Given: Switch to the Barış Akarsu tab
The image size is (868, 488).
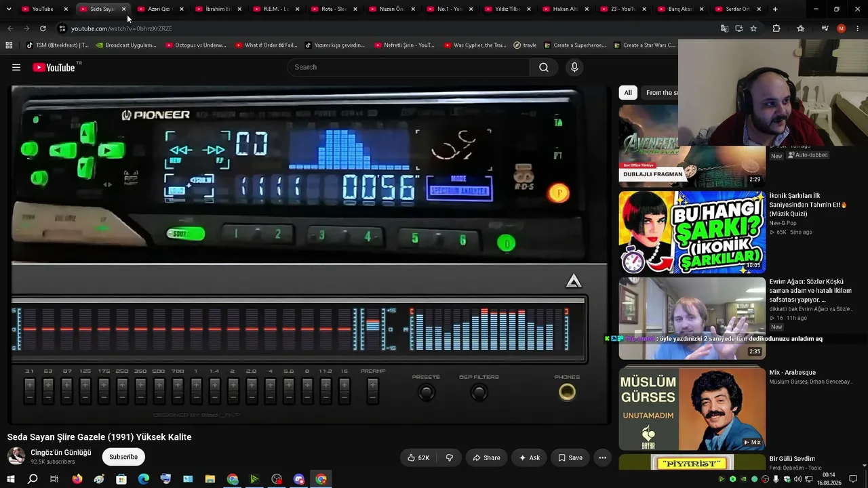Looking at the screenshot, I should point(681,9).
